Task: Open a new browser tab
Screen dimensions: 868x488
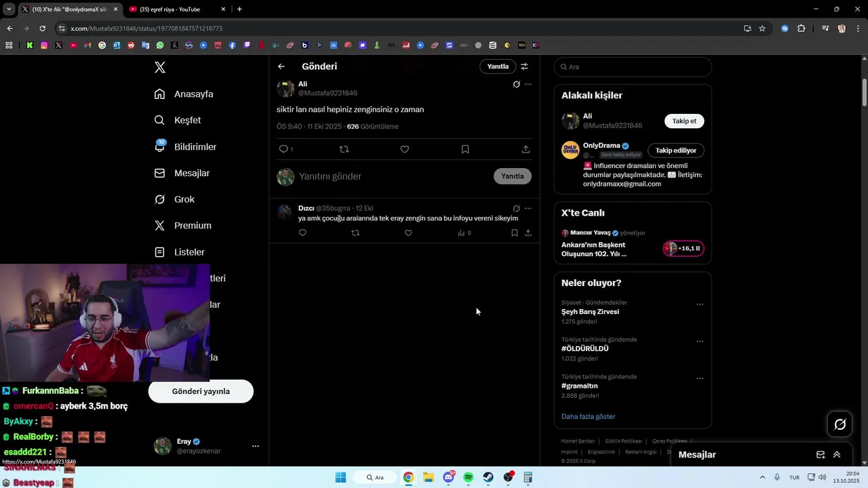Action: (x=239, y=9)
